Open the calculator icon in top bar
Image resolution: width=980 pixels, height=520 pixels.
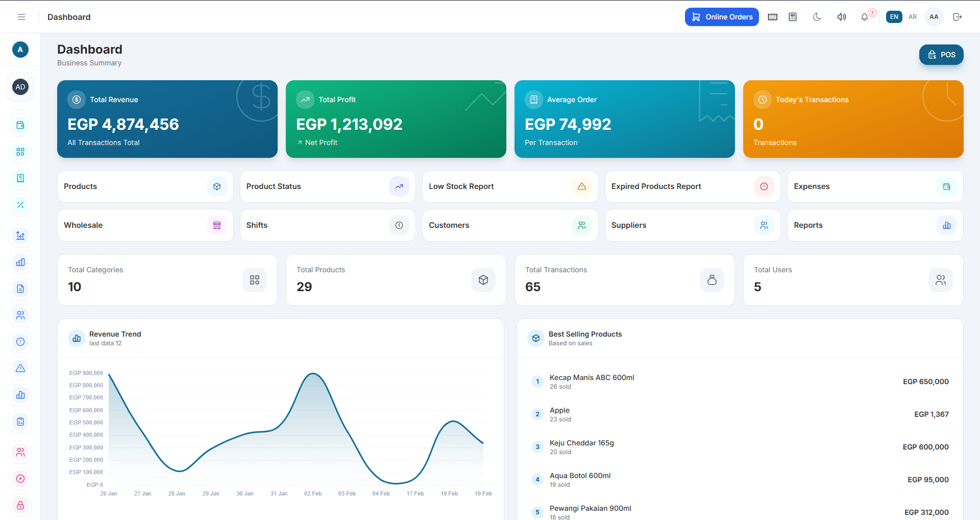793,17
